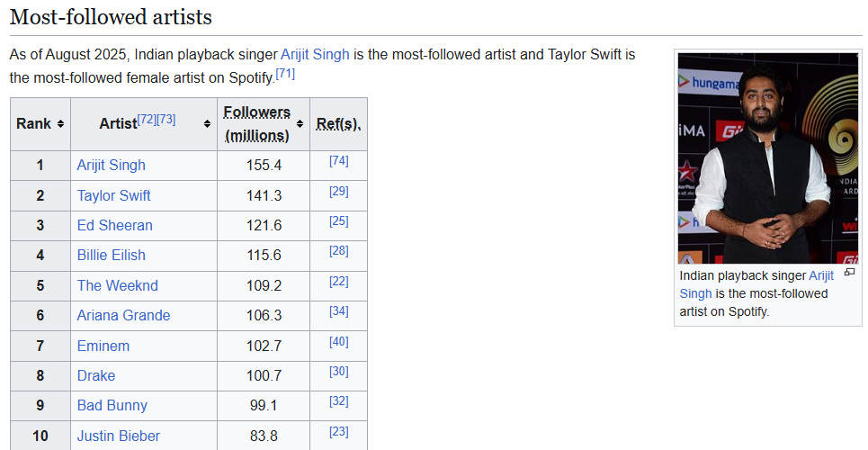Open Bad Bunny artist link
The width and height of the screenshot is (868, 450).
tap(112, 405)
